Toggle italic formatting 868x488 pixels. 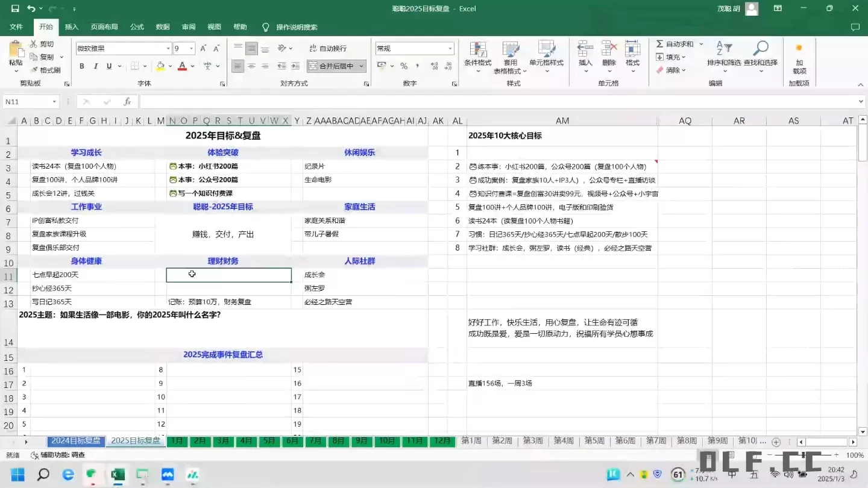coord(95,66)
